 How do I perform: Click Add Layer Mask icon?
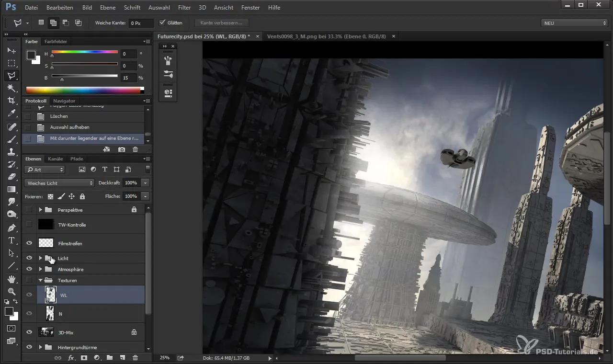point(84,358)
